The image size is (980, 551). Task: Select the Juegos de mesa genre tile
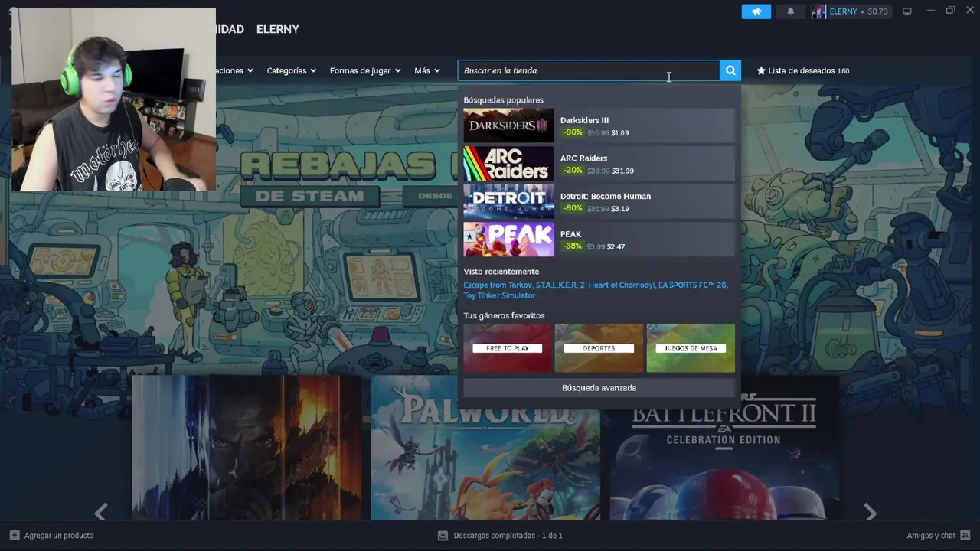(691, 348)
